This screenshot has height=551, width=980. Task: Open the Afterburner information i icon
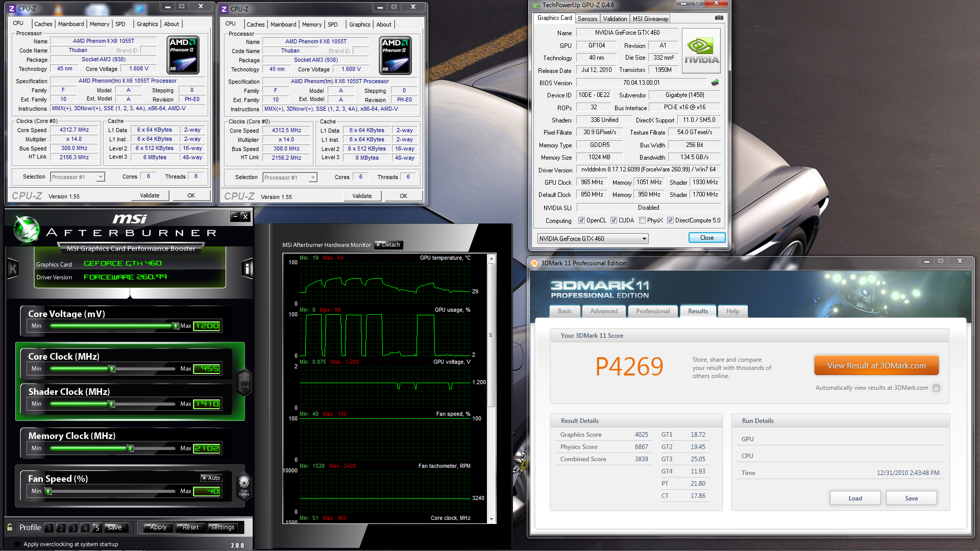click(x=247, y=268)
